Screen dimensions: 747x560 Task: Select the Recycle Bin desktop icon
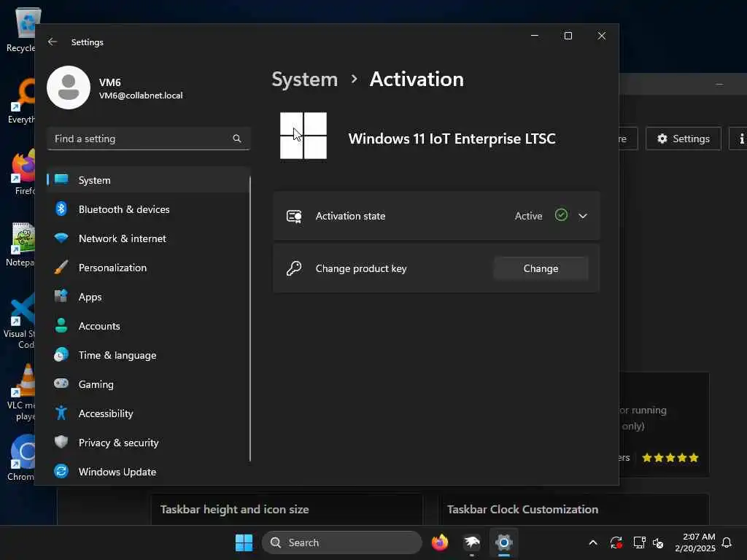(x=21, y=29)
